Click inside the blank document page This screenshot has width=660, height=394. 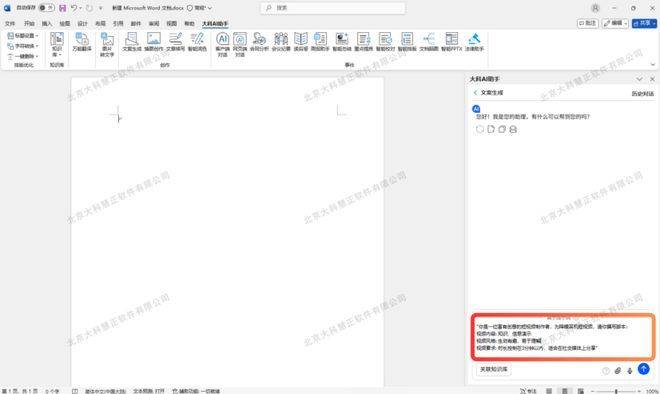[227, 232]
